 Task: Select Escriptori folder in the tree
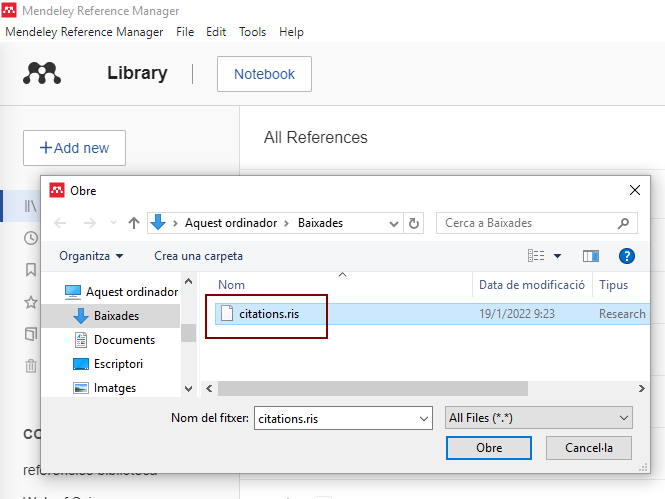pos(108,364)
